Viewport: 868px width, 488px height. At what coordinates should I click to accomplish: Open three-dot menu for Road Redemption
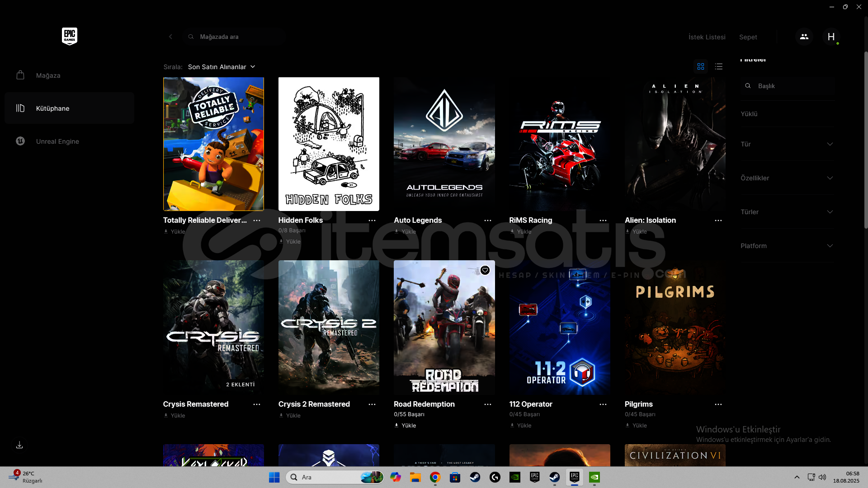pyautogui.click(x=488, y=404)
